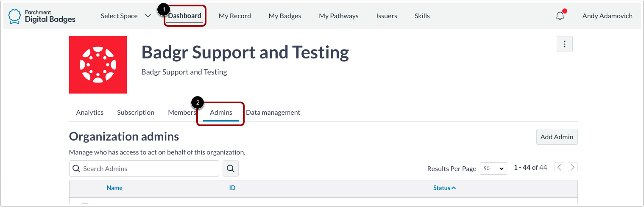Open the Results Per Page dropdown
Screen dimensions: 644x207
(493, 168)
